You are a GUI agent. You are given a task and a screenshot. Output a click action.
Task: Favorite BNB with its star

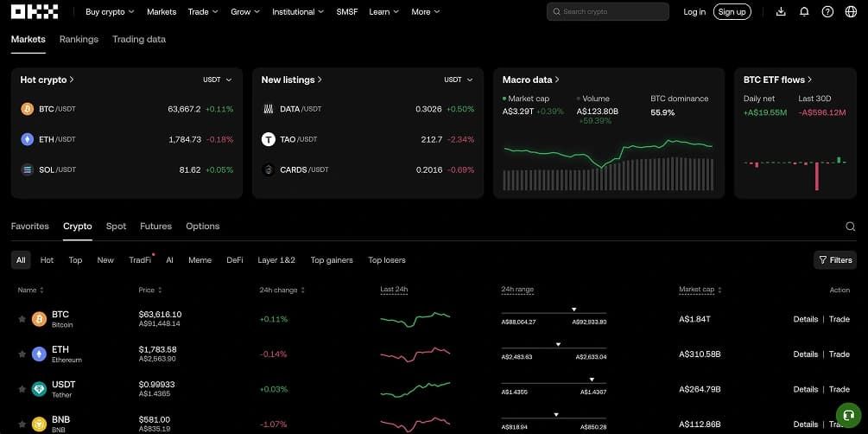pos(22,424)
